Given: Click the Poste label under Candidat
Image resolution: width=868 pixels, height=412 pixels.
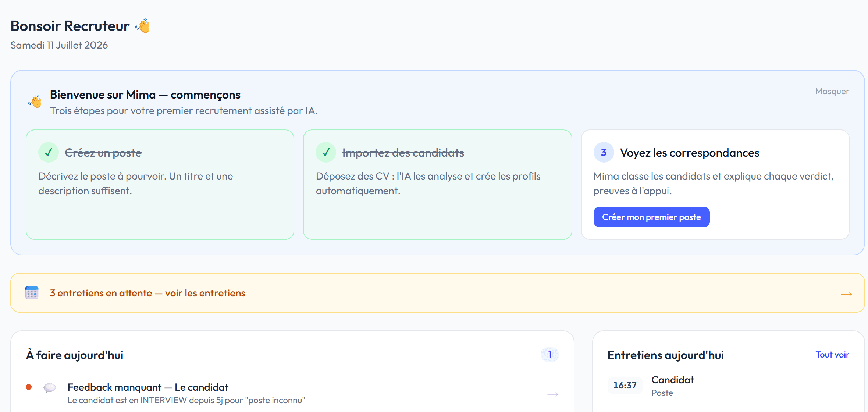Looking at the screenshot, I should 662,393.
